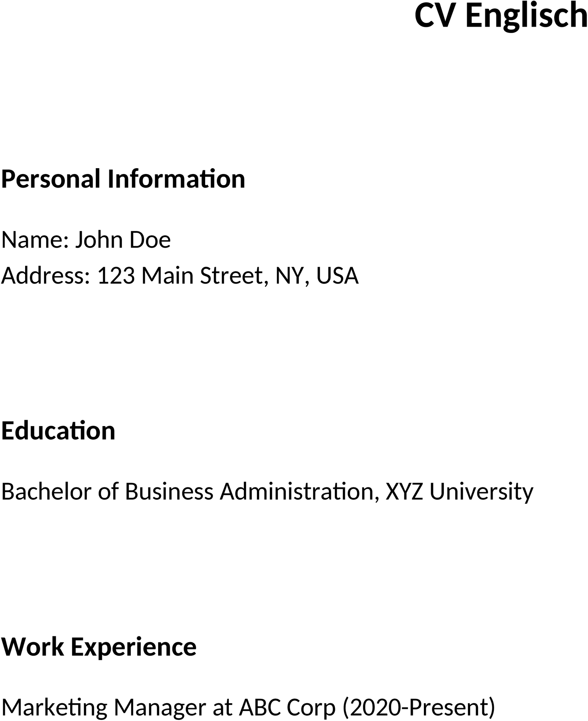Click the word Experience in heading

[134, 647]
